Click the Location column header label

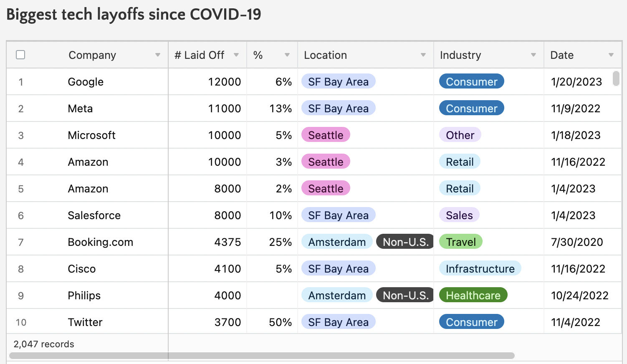click(x=326, y=55)
